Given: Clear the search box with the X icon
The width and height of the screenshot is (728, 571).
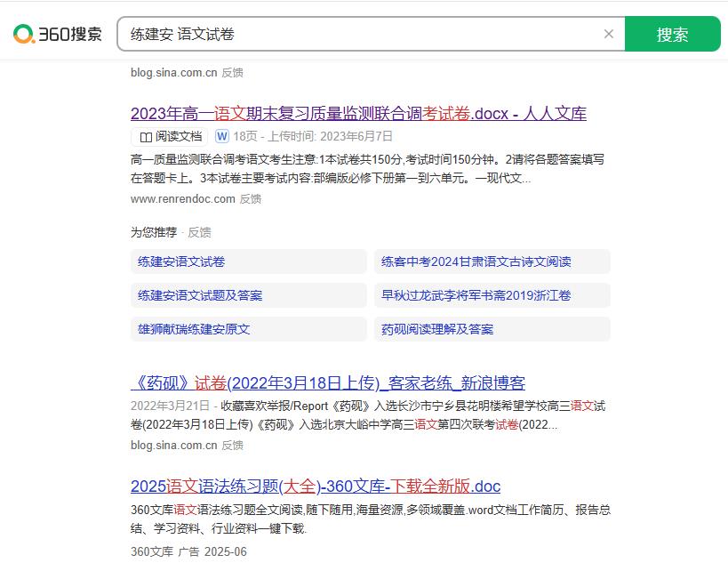Looking at the screenshot, I should tap(609, 34).
